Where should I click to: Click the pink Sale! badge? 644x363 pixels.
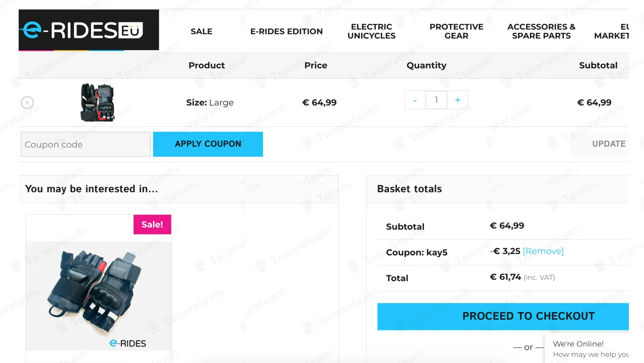152,224
